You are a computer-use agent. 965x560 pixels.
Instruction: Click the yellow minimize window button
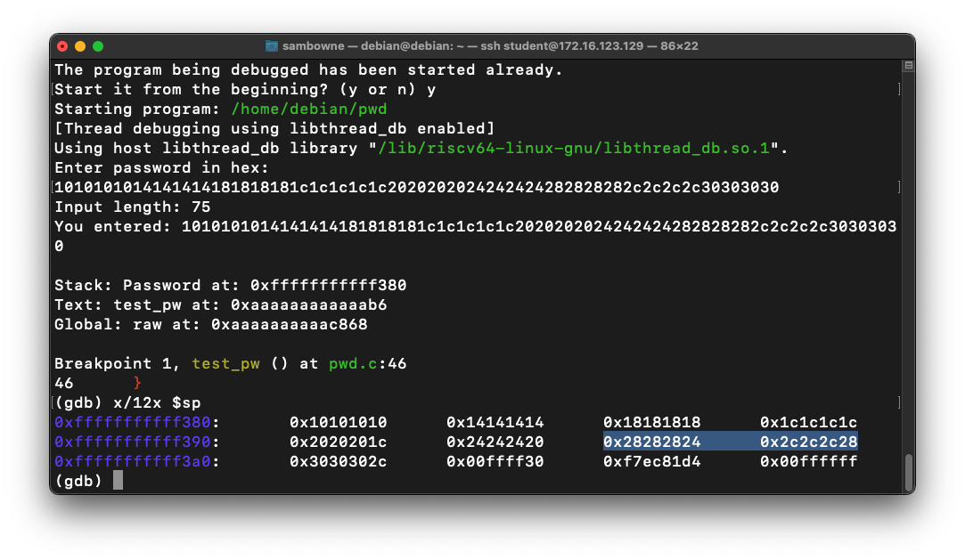pos(80,46)
